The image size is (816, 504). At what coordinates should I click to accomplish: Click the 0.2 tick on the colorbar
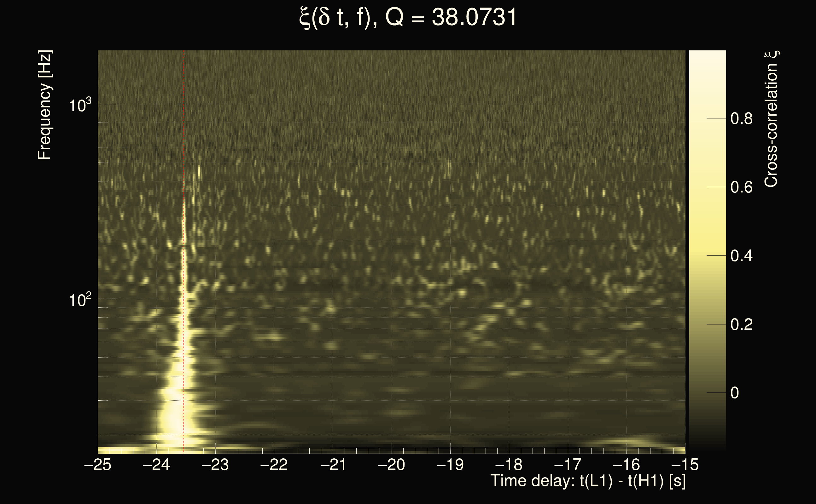coord(741,325)
